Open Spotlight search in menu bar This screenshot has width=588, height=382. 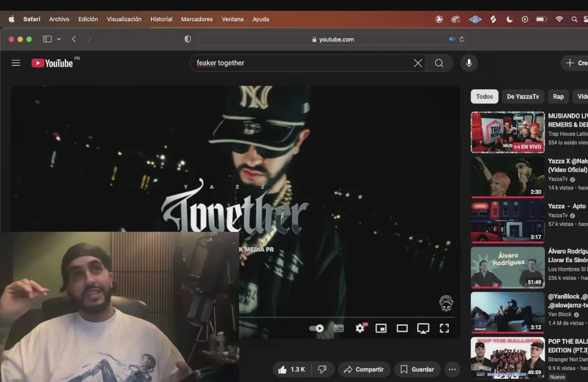pos(574,19)
